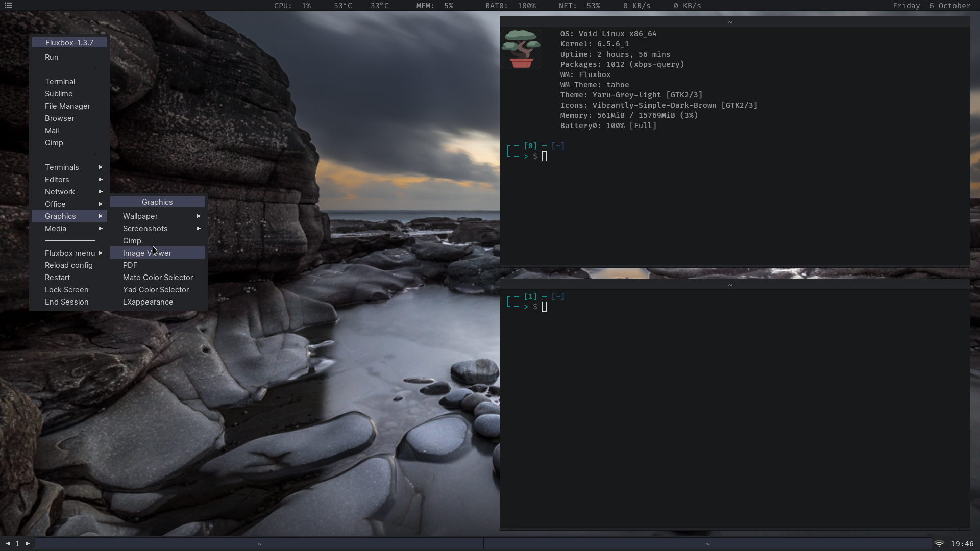Screen dimensions: 980x551
Task: Click MEM: 5% status readout
Action: click(x=434, y=6)
